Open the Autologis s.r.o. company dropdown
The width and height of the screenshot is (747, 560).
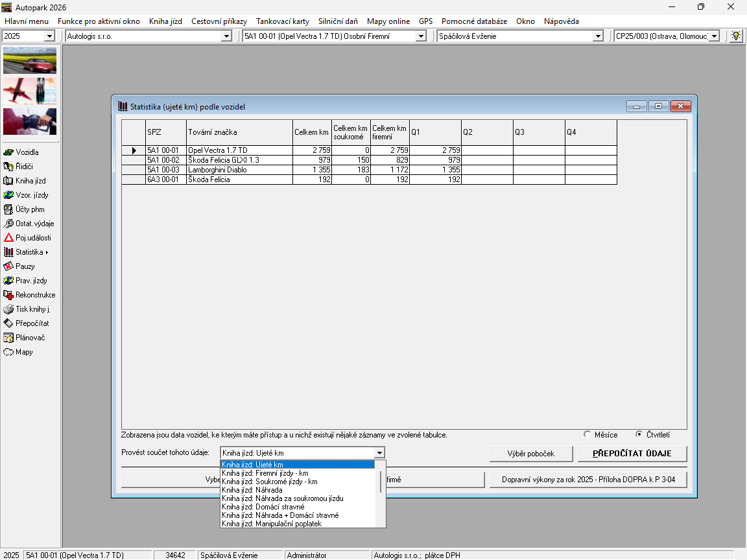coord(226,36)
